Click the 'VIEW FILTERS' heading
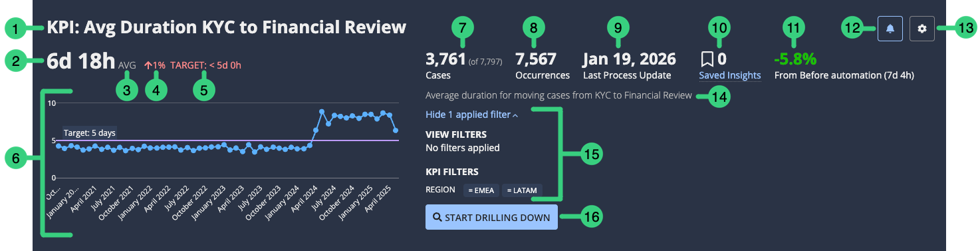This screenshot has height=251, width=980. point(456,134)
